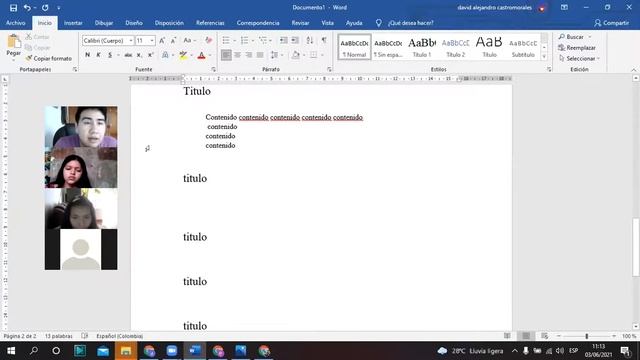
Task: Click the Compartir button
Action: (611, 23)
